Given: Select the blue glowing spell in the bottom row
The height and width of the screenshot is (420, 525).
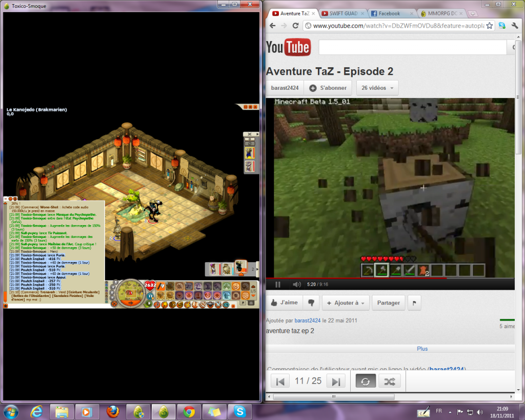Looking at the screenshot, I should [227, 295].
